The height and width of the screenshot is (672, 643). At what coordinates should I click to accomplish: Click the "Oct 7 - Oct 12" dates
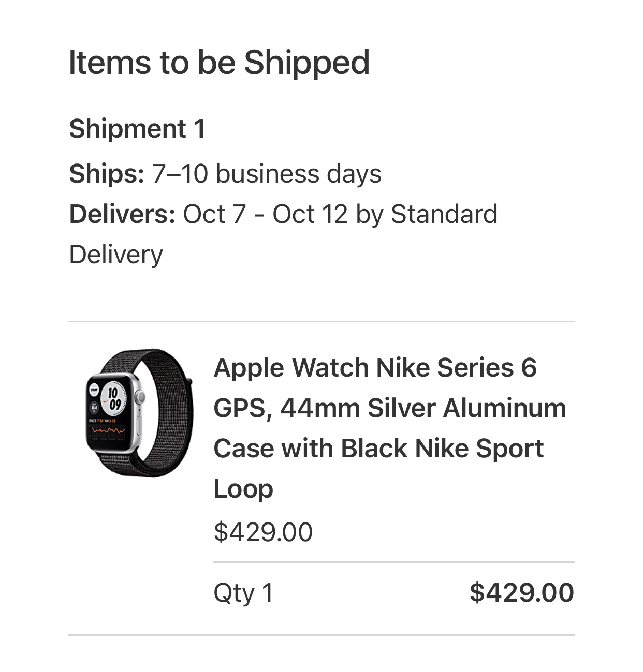point(265,214)
